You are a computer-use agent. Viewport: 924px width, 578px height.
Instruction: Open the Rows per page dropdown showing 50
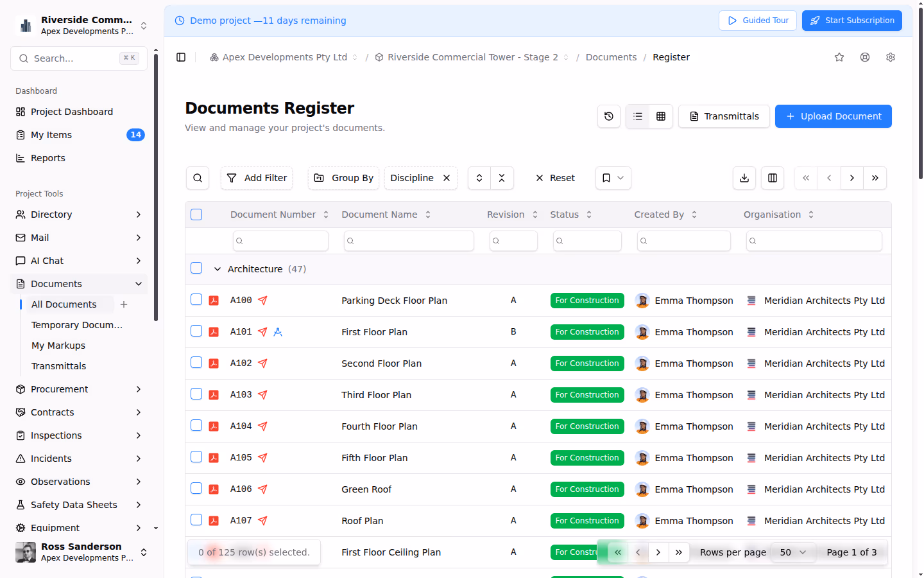(x=793, y=552)
